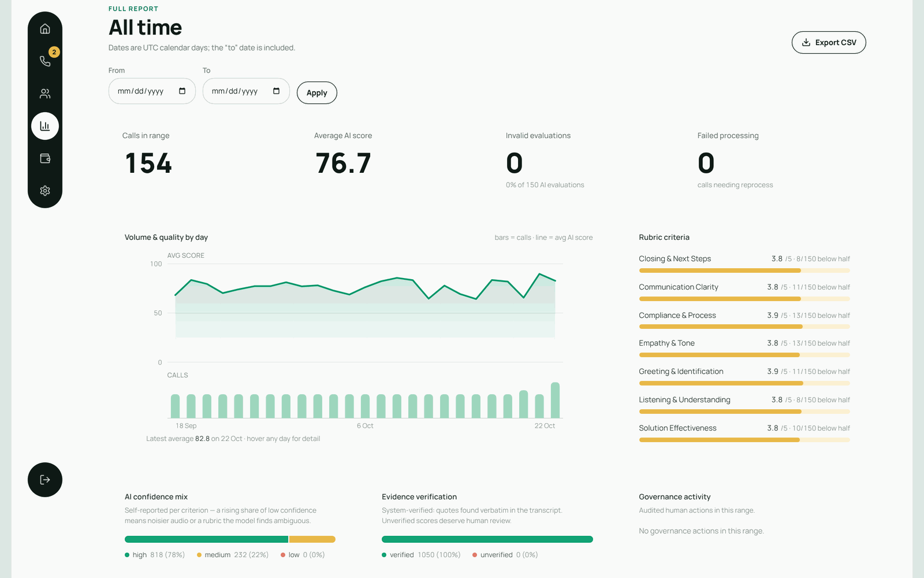Click the 'low 0 (0%)' legend item
This screenshot has width=924, height=578.
pos(303,555)
